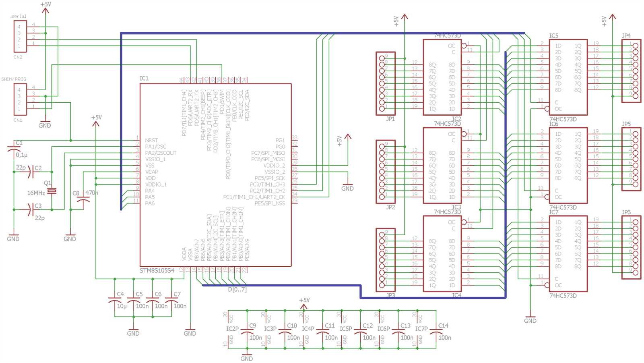Click the VDDIO_2 pin label

coord(274,166)
